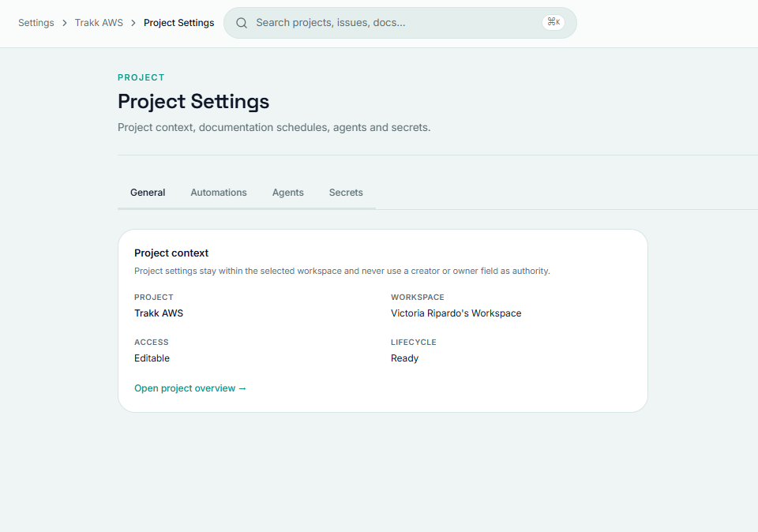The width and height of the screenshot is (758, 532).
Task: Click the card description about creator or owner
Action: coord(342,271)
